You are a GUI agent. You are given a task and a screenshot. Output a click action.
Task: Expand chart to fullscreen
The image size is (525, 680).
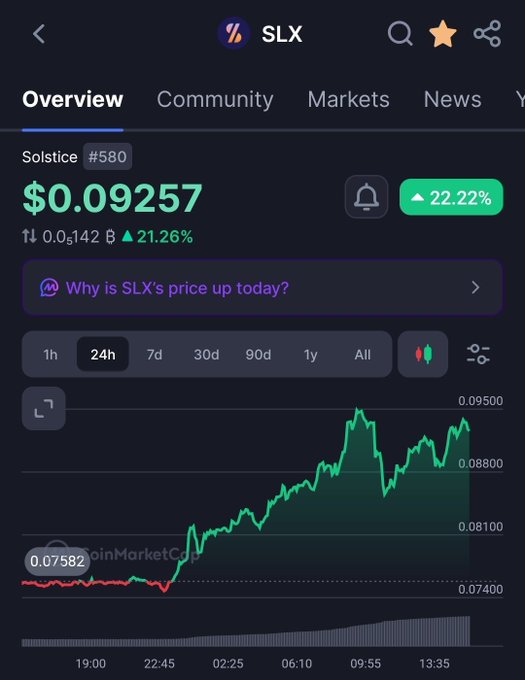44,409
